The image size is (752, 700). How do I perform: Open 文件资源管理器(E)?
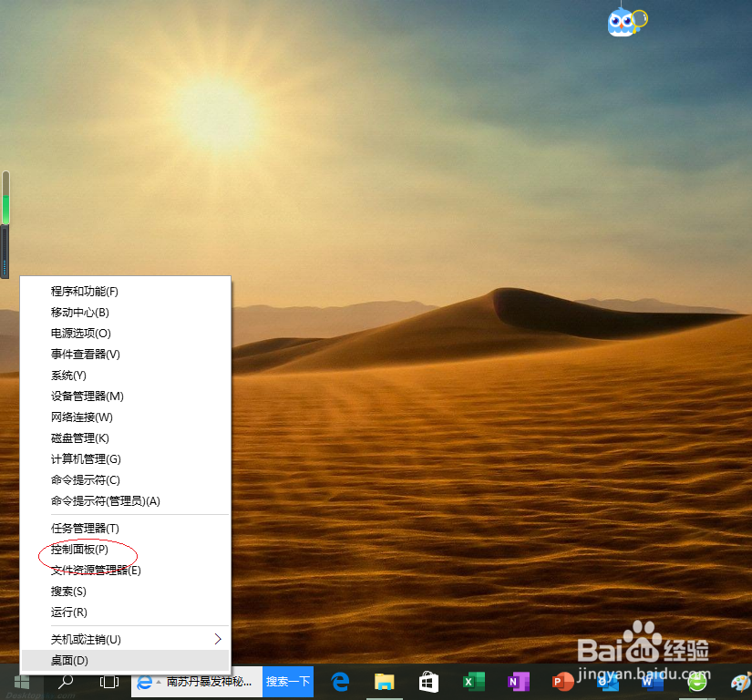[x=125, y=571]
